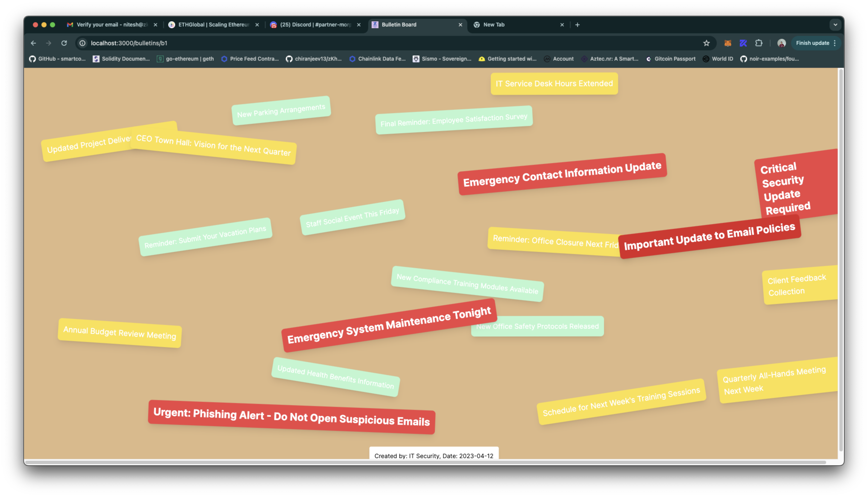
Task: Click the browser forward arrow
Action: pos(48,43)
